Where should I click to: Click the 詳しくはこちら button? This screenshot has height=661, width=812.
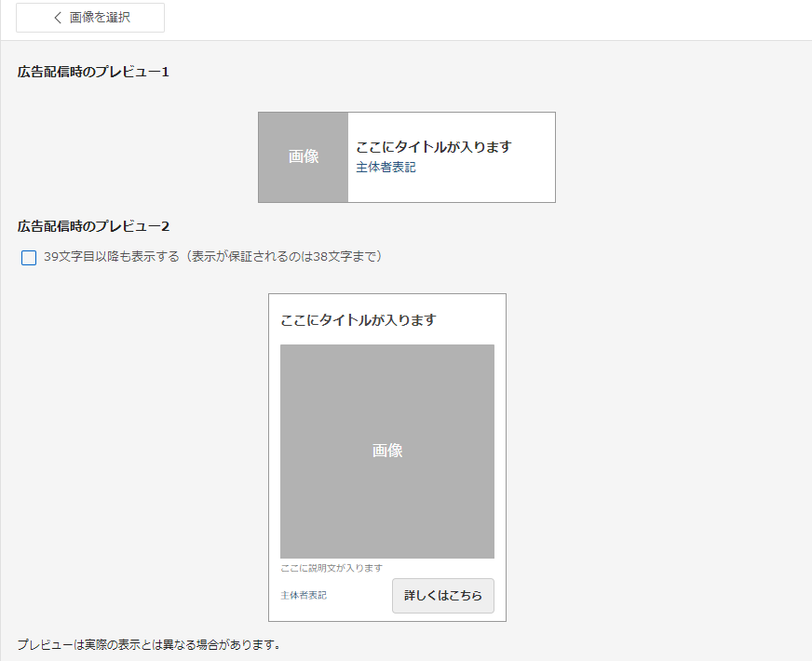tap(442, 596)
